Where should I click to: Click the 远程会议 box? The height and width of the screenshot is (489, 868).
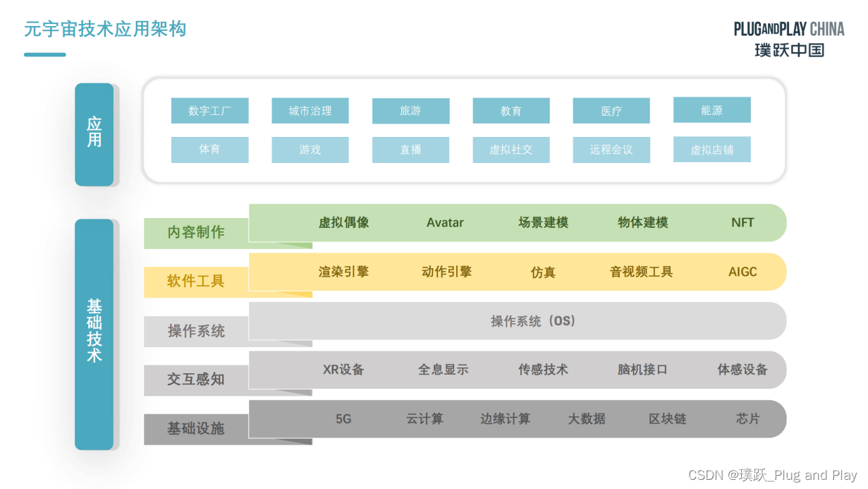point(611,150)
